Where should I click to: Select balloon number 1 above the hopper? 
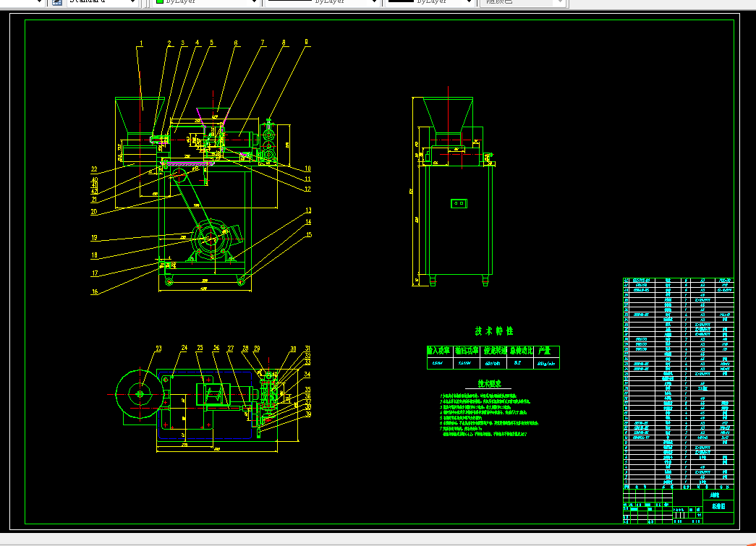coord(141,43)
